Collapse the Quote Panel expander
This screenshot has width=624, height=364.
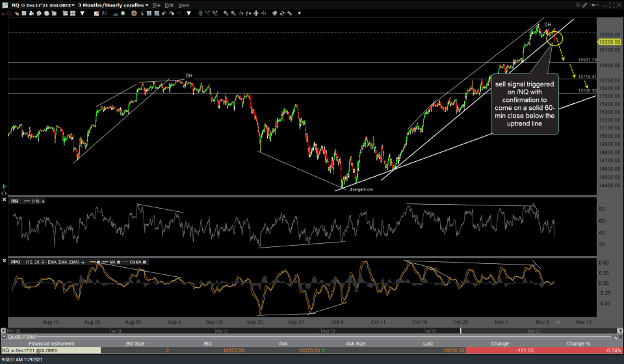tap(5, 337)
